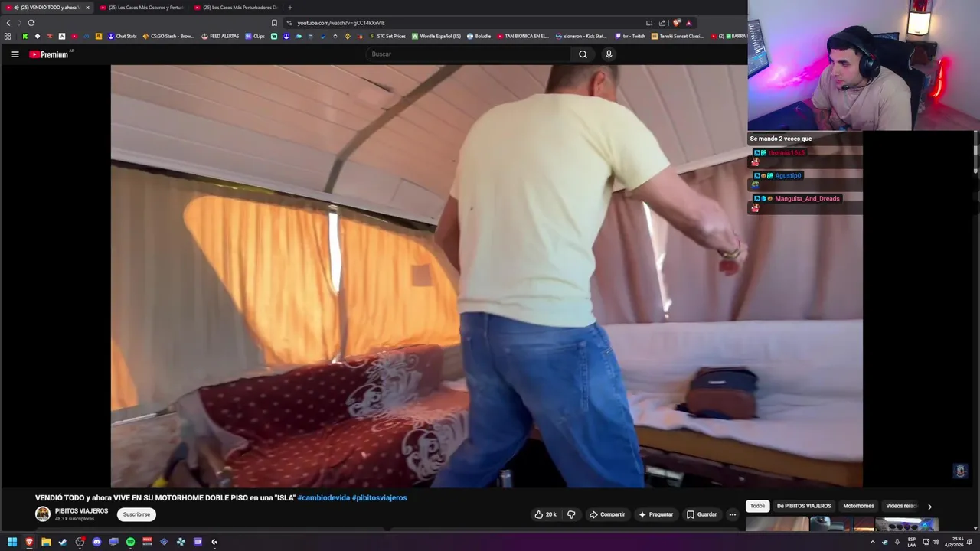Viewport: 980px width, 551px height.
Task: Open Brave browser from the taskbar
Action: (29, 542)
